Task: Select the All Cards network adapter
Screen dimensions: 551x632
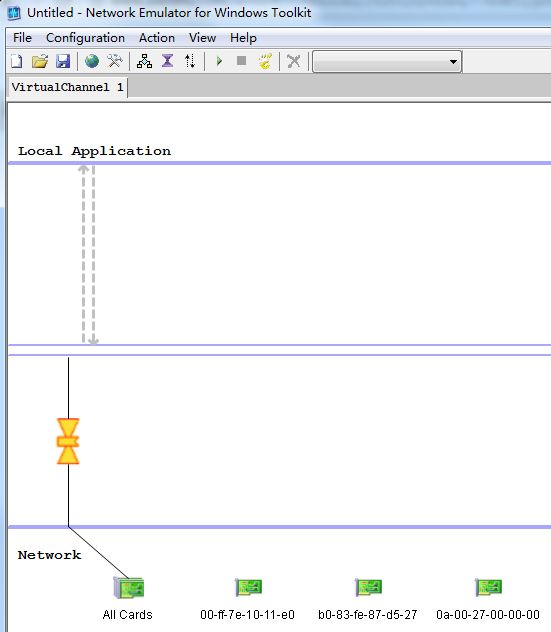Action: (128, 598)
